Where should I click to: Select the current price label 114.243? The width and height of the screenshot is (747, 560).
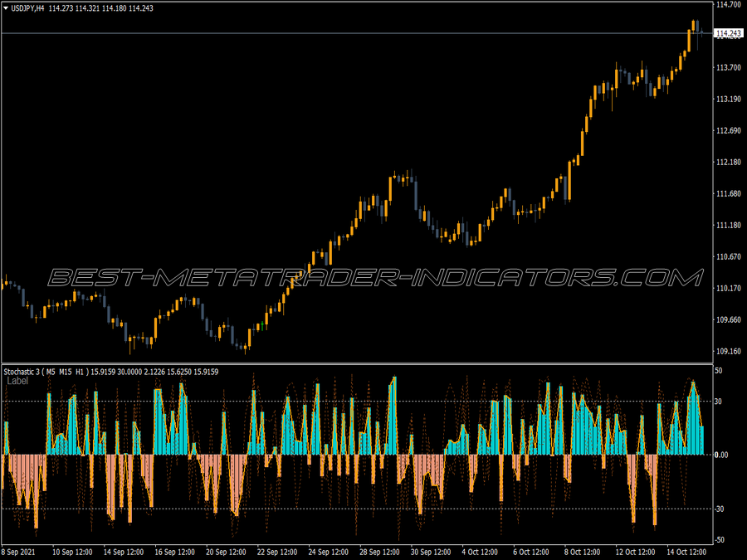729,33
